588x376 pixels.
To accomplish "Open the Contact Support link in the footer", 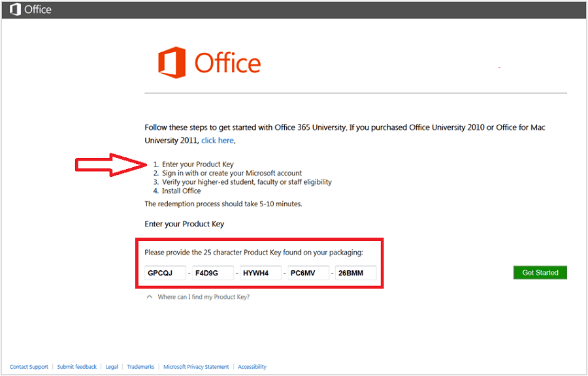I will pyautogui.click(x=28, y=367).
